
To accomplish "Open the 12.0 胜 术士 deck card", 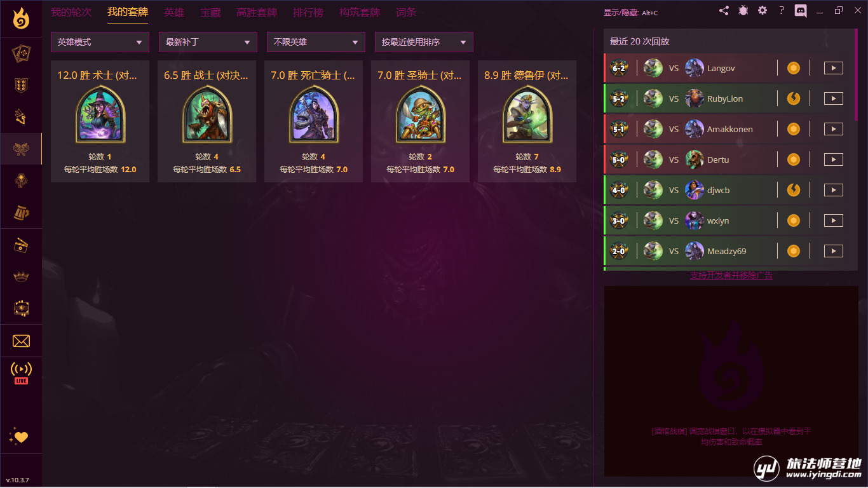I will tap(100, 121).
